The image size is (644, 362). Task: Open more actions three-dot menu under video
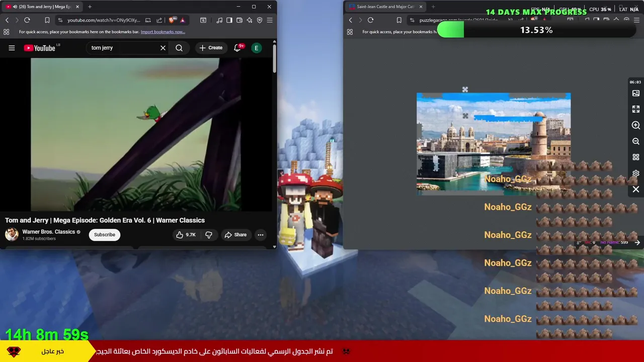click(x=261, y=235)
